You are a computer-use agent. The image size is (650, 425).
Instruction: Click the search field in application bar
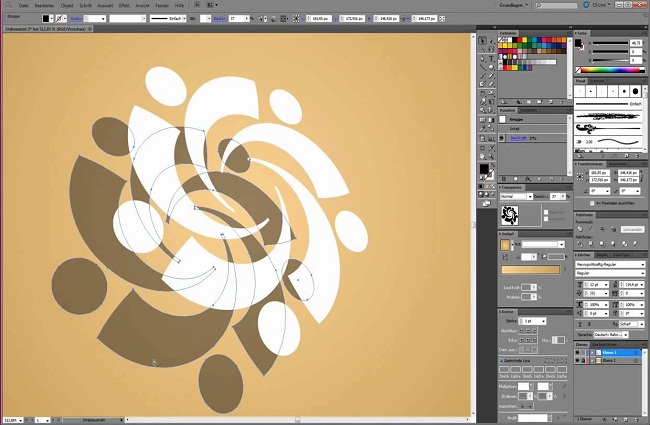556,5
